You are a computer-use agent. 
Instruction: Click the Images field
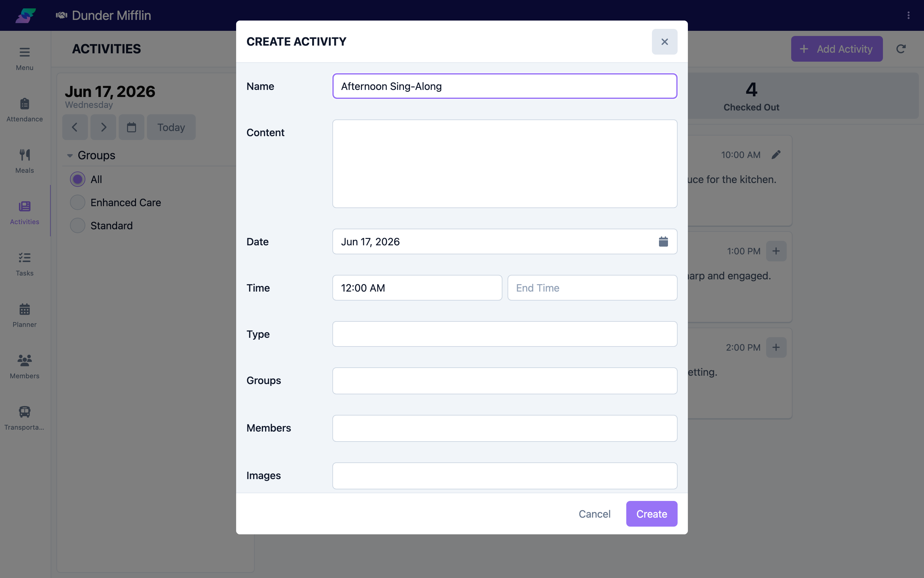pyautogui.click(x=505, y=476)
